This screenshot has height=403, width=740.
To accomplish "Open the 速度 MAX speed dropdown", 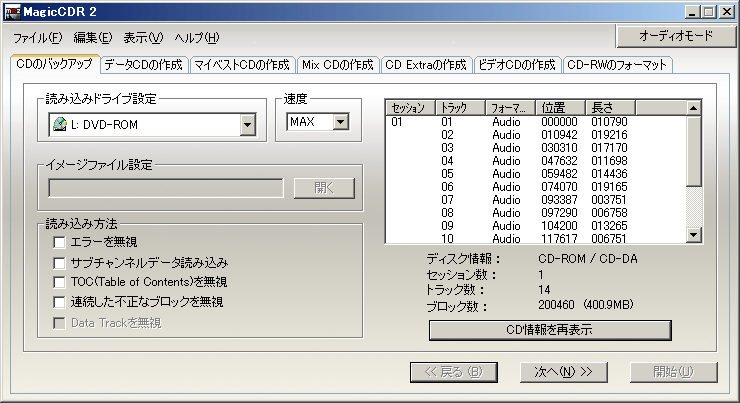I will point(341,122).
